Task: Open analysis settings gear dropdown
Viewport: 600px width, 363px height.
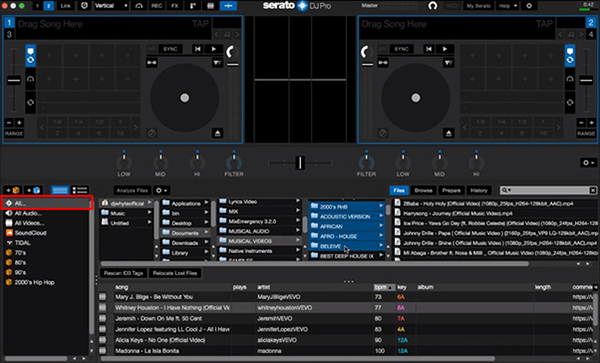Action: [162, 190]
